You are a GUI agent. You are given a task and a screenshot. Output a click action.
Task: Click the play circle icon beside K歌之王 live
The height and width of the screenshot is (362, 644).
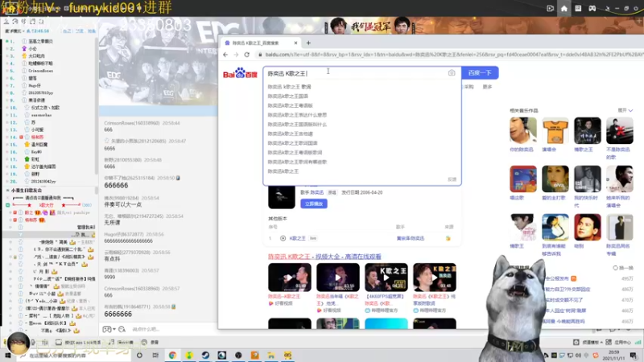pyautogui.click(x=283, y=238)
